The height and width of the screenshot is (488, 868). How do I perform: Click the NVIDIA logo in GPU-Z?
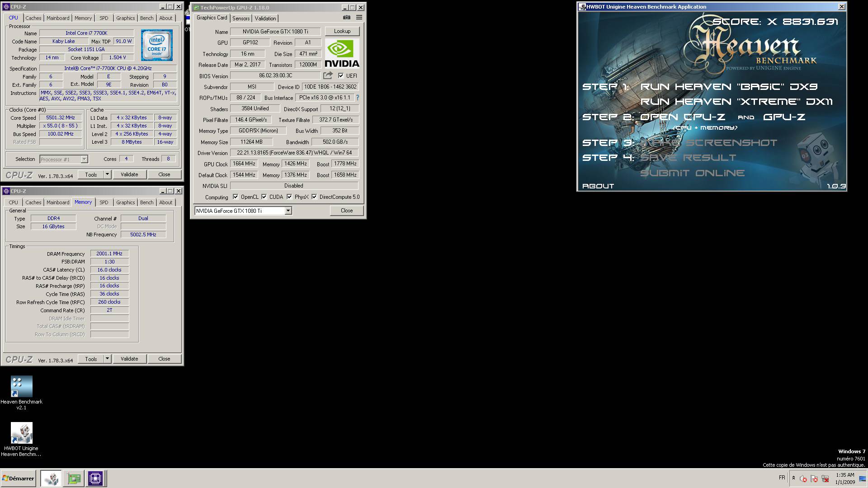pyautogui.click(x=342, y=54)
